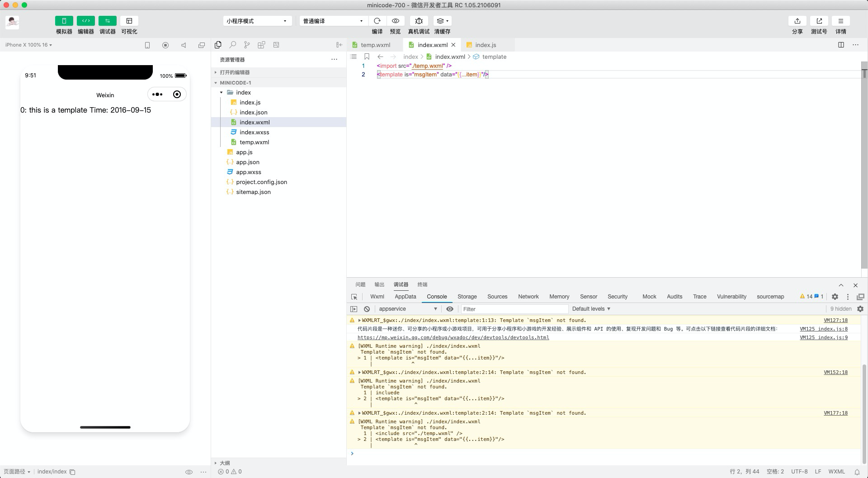Clear the console with the ban icon
Screen dimensions: 868x478
pos(367,309)
